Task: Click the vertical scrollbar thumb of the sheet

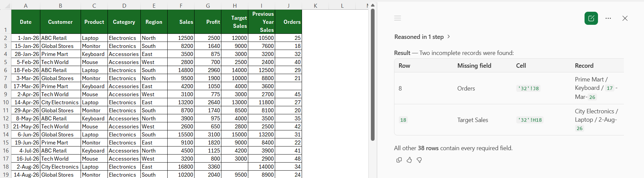Action: pyautogui.click(x=373, y=74)
